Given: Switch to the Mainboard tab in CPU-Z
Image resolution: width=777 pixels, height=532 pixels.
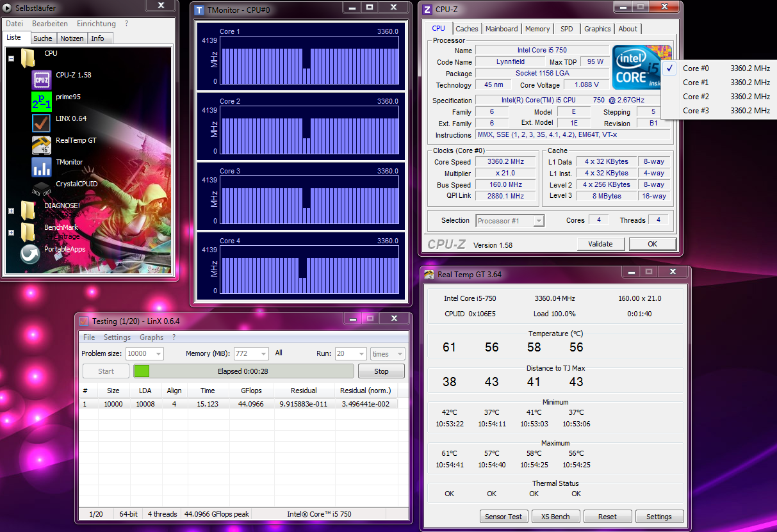Looking at the screenshot, I should tap(502, 29).
